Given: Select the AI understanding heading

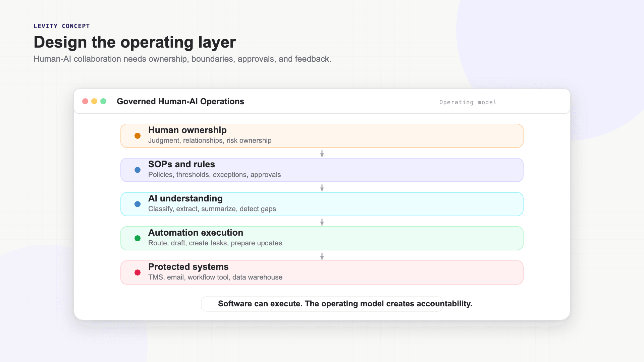Looking at the screenshot, I should pos(185,198).
